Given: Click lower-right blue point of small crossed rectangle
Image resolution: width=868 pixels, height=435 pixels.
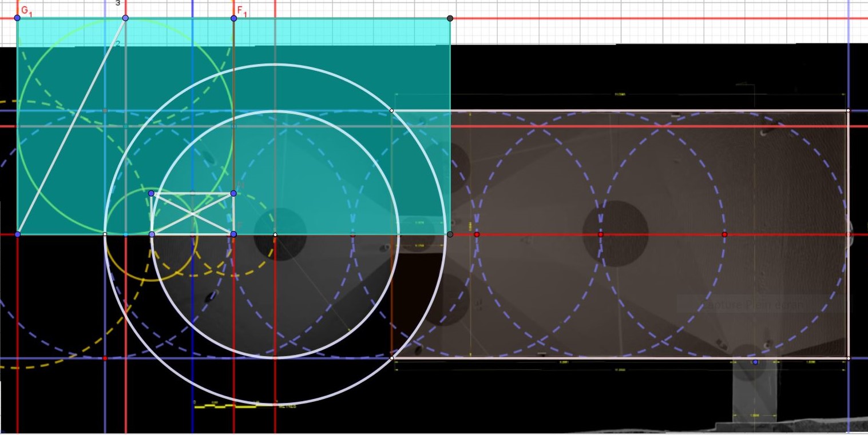Looking at the screenshot, I should point(233,234).
